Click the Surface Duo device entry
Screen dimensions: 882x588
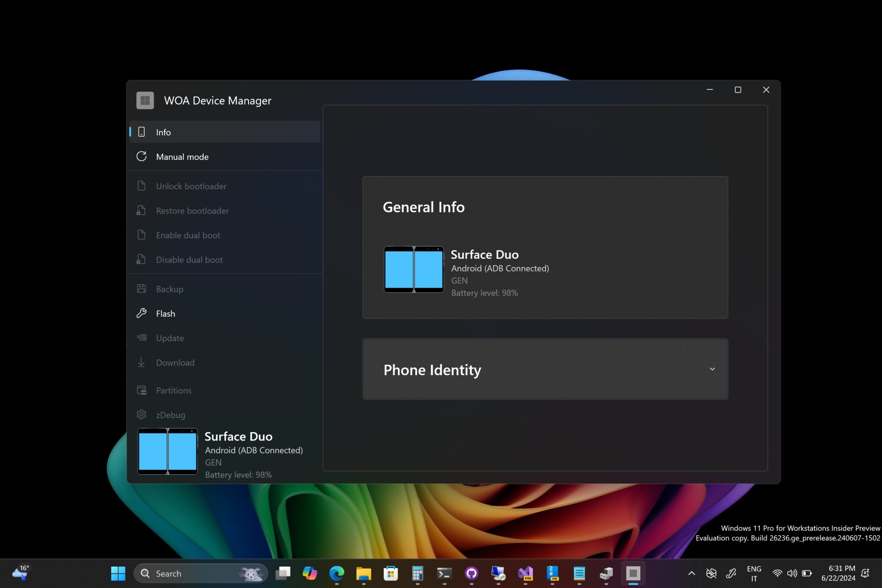tap(224, 451)
